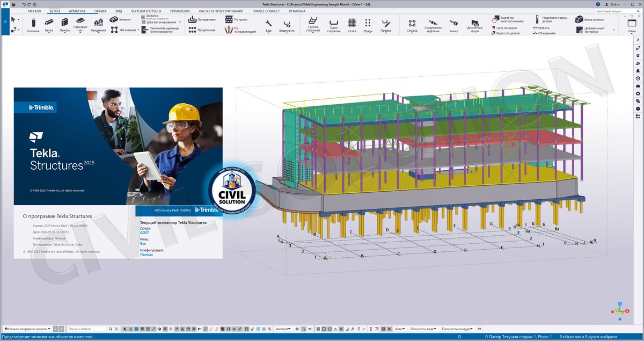The height and width of the screenshot is (341, 644).
Task: Select the Поперечные rebar tool
Action: tap(202, 19)
